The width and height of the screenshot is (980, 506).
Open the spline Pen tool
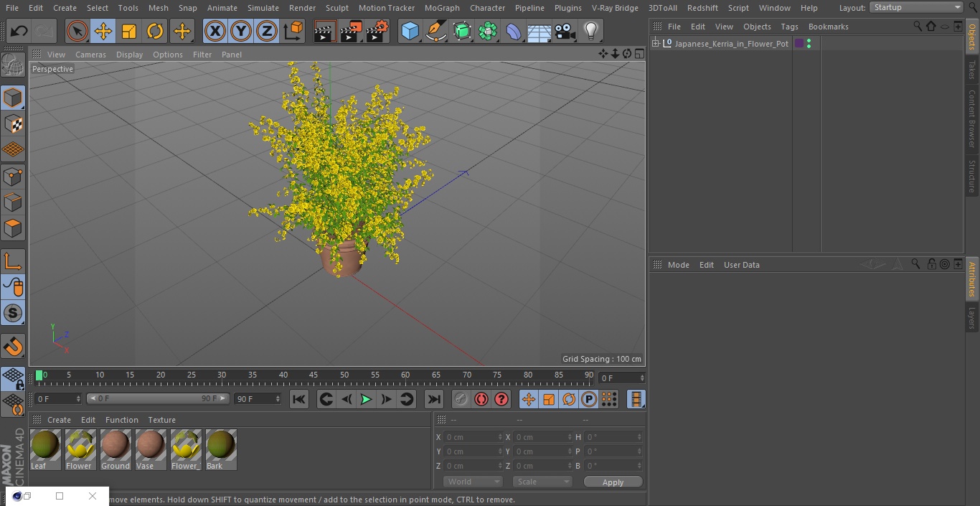point(435,32)
